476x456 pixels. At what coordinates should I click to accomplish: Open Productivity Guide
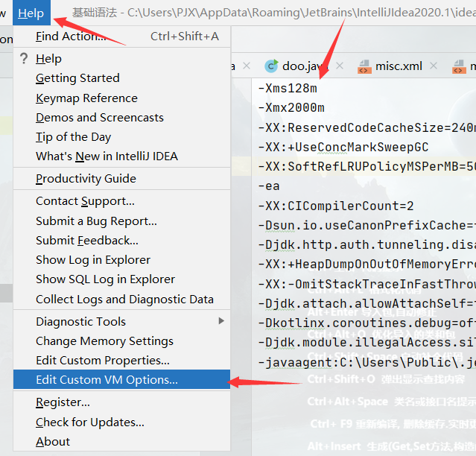121,179
